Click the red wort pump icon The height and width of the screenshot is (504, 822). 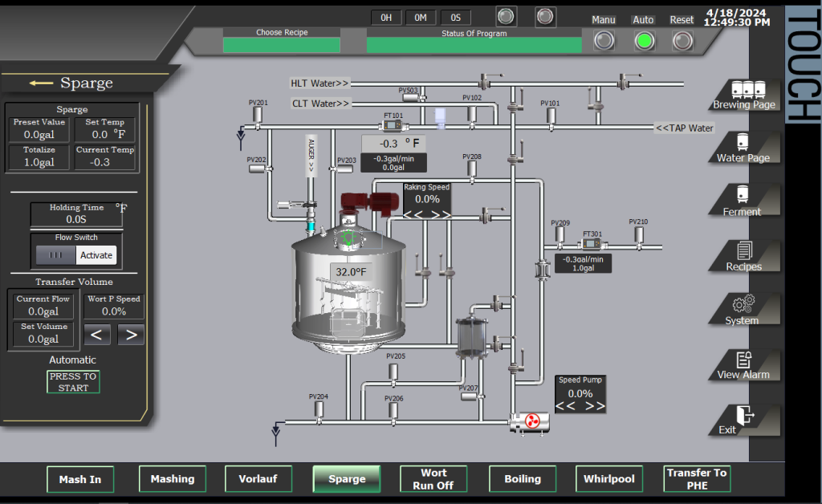[531, 421]
